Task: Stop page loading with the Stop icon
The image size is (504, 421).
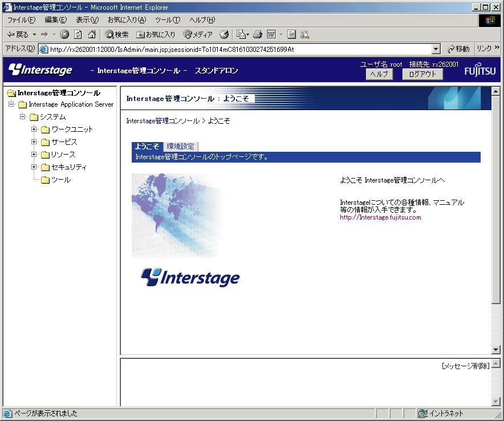Action: click(x=64, y=34)
